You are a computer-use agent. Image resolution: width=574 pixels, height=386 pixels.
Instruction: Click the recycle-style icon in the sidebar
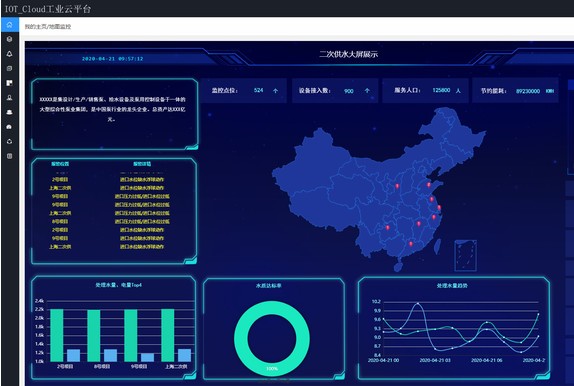(x=10, y=141)
